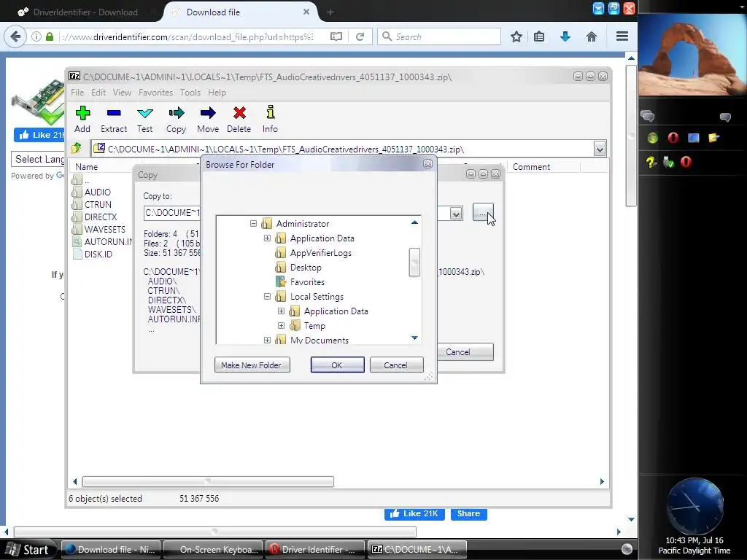
Task: Click the Move toolbar icon
Action: [208, 119]
